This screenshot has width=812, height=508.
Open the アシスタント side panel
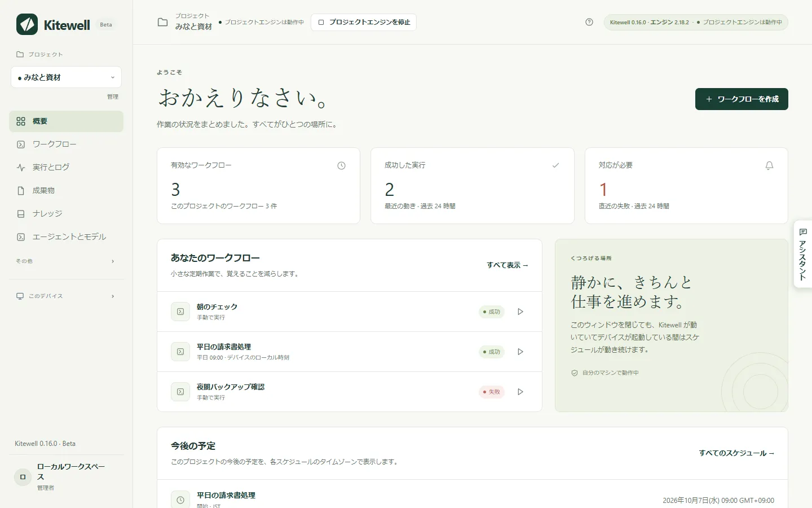803,254
